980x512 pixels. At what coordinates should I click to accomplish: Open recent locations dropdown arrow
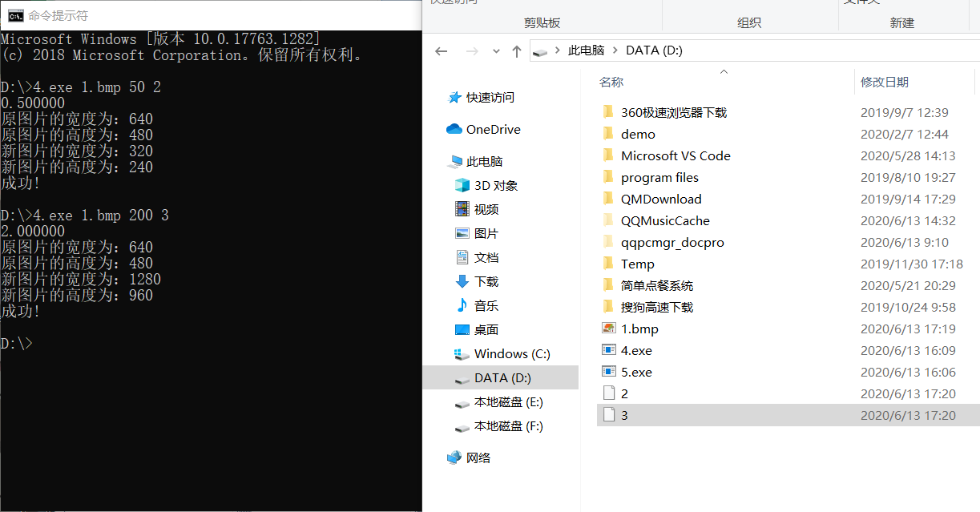click(x=495, y=51)
